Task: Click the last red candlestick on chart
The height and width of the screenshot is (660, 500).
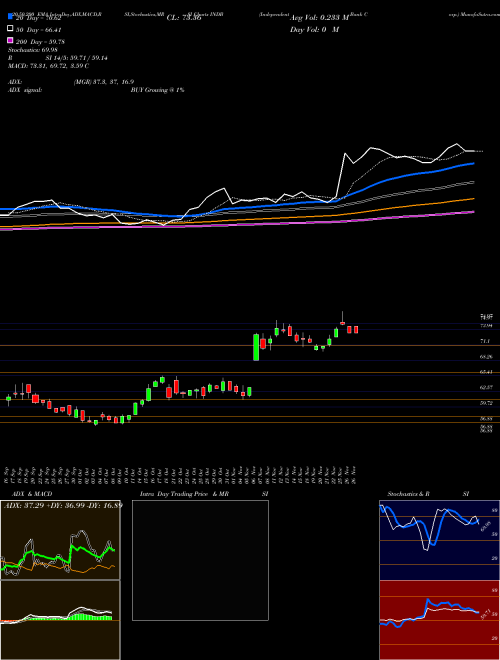Action: coord(356,330)
